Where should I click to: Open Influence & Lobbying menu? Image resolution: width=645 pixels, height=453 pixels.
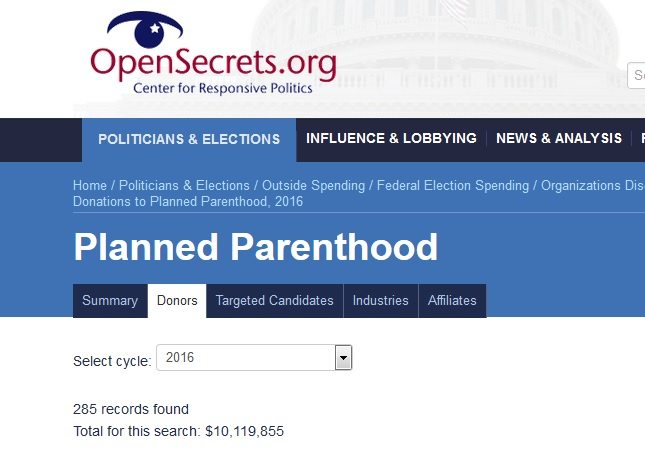coord(391,139)
